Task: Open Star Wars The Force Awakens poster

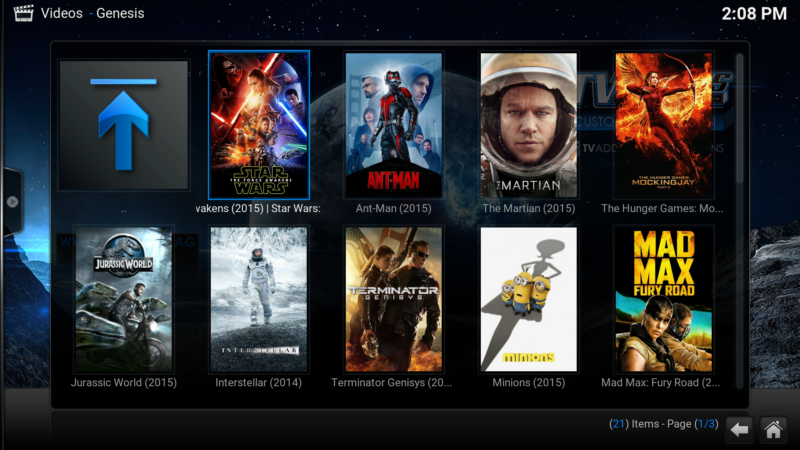Action: 259,125
